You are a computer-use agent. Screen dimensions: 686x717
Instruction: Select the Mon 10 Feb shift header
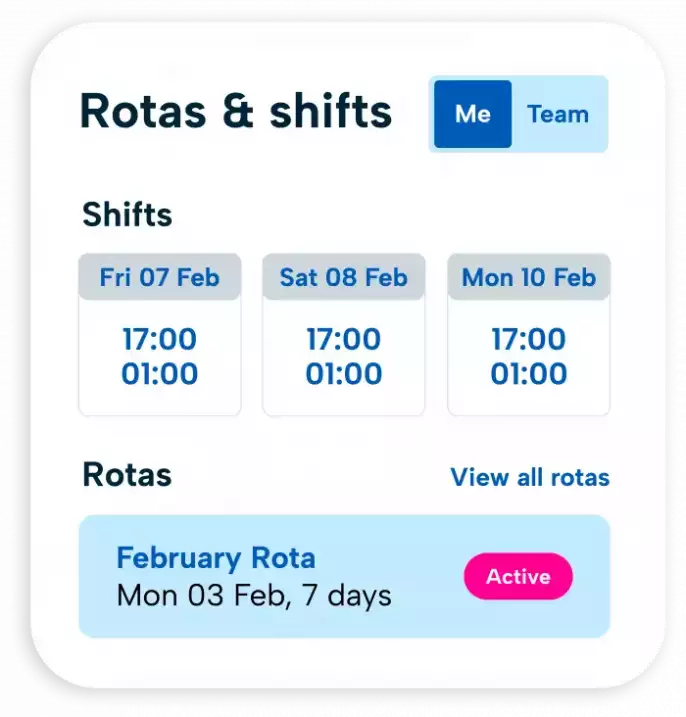point(528,277)
